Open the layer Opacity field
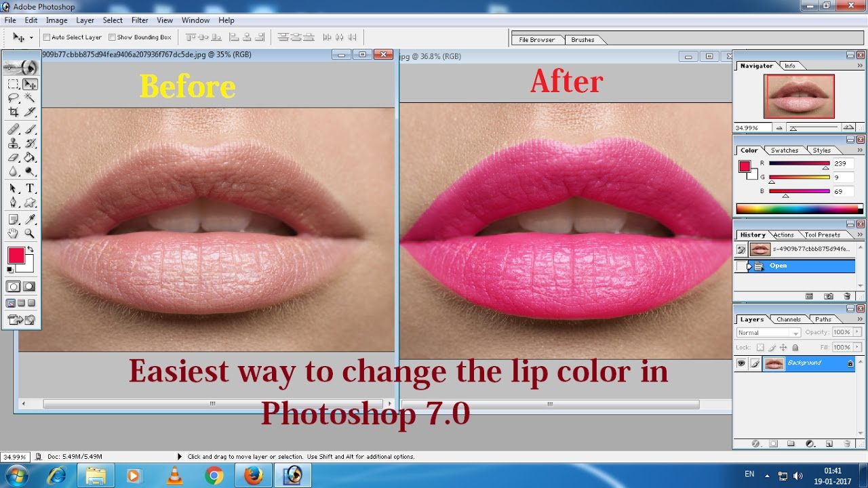 [842, 332]
